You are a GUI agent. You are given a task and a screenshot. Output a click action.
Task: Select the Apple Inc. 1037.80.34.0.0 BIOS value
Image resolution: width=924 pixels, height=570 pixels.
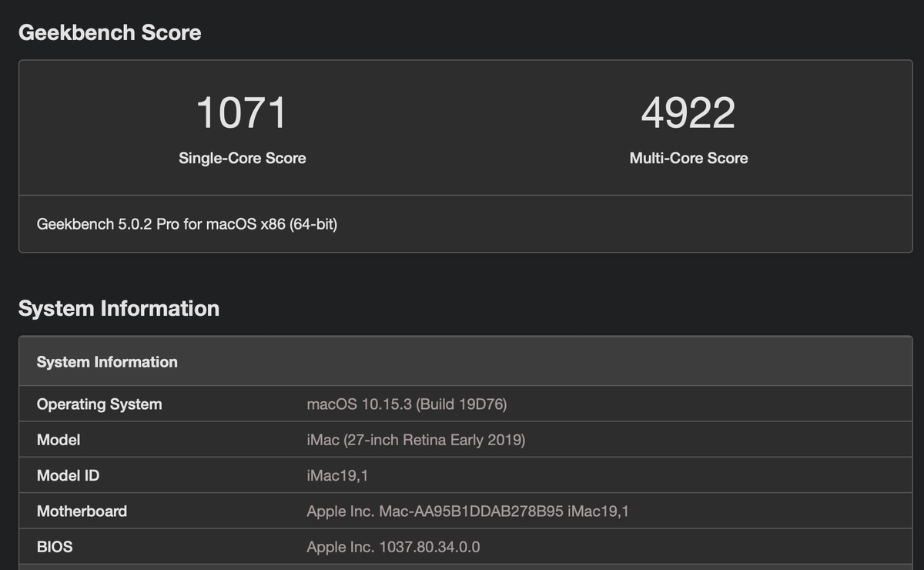393,547
